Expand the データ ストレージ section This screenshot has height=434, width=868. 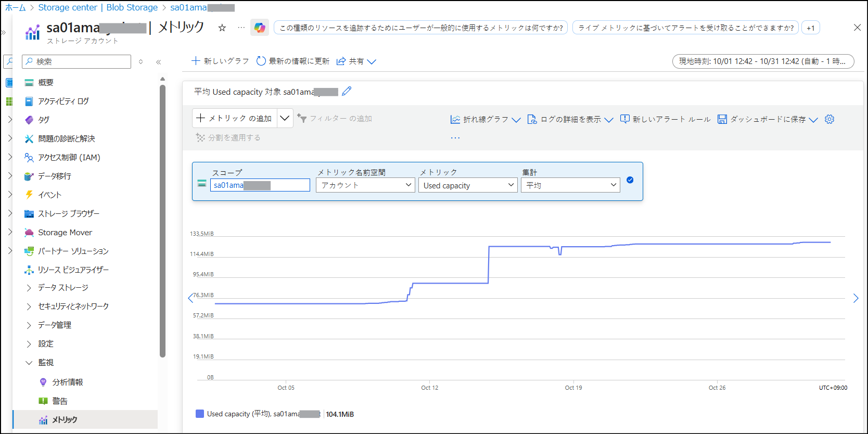click(29, 288)
